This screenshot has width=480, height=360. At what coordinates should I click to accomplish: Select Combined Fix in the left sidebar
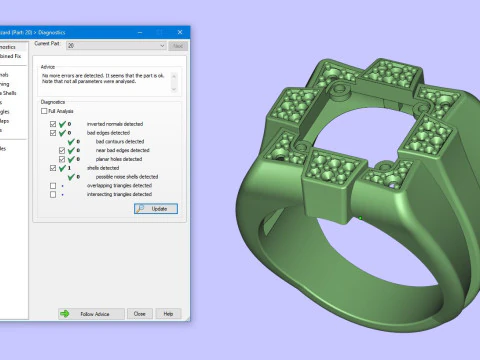[10, 56]
